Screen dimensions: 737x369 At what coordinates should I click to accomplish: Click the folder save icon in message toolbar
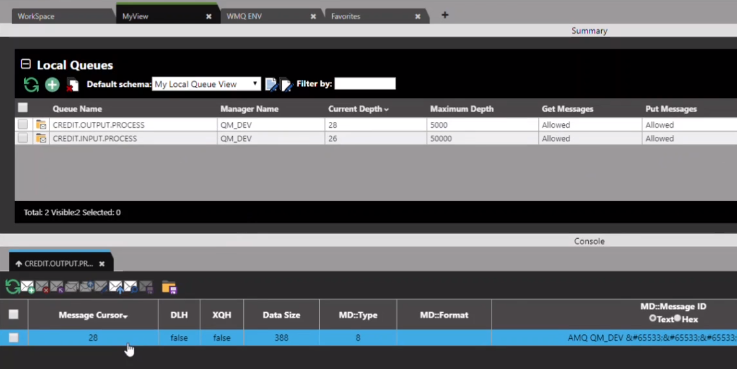click(169, 287)
